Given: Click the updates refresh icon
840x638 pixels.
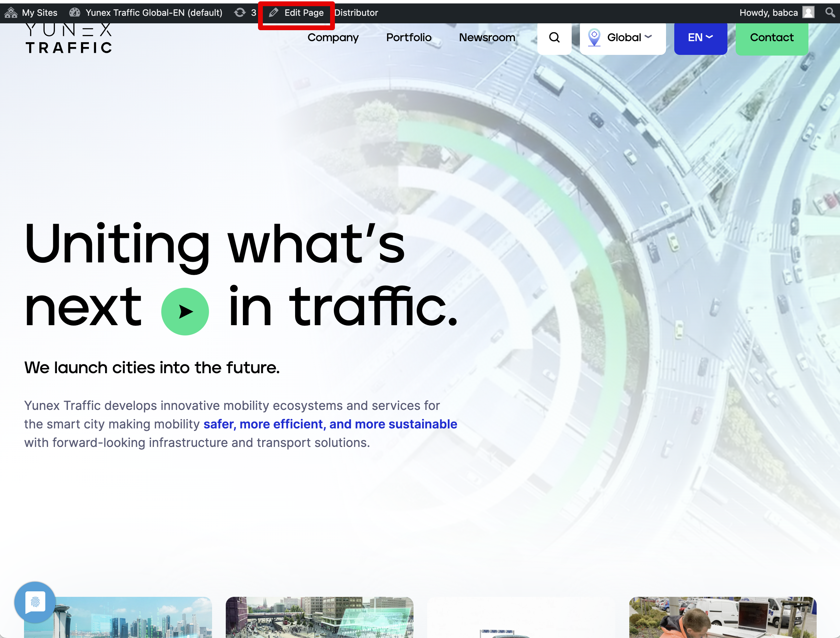Looking at the screenshot, I should 240,13.
